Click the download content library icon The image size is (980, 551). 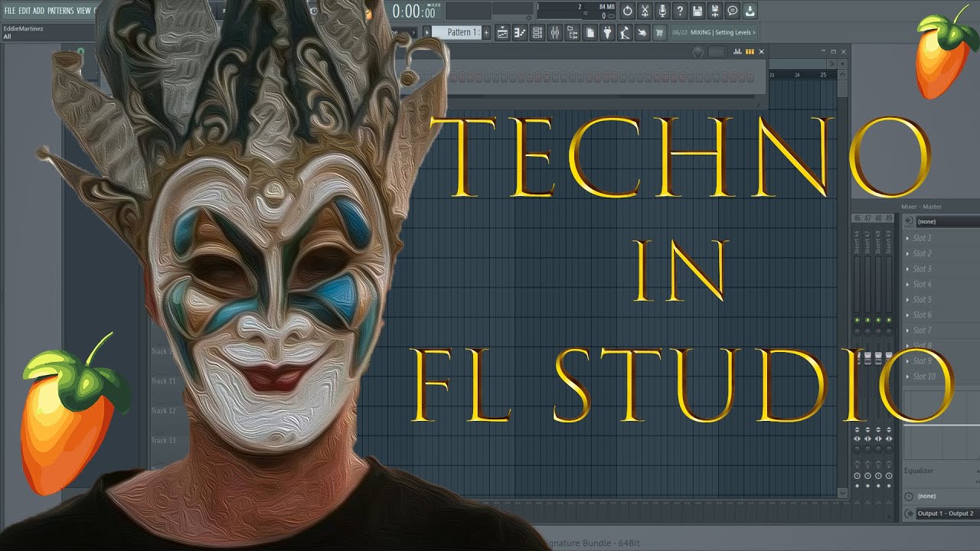[x=750, y=11]
